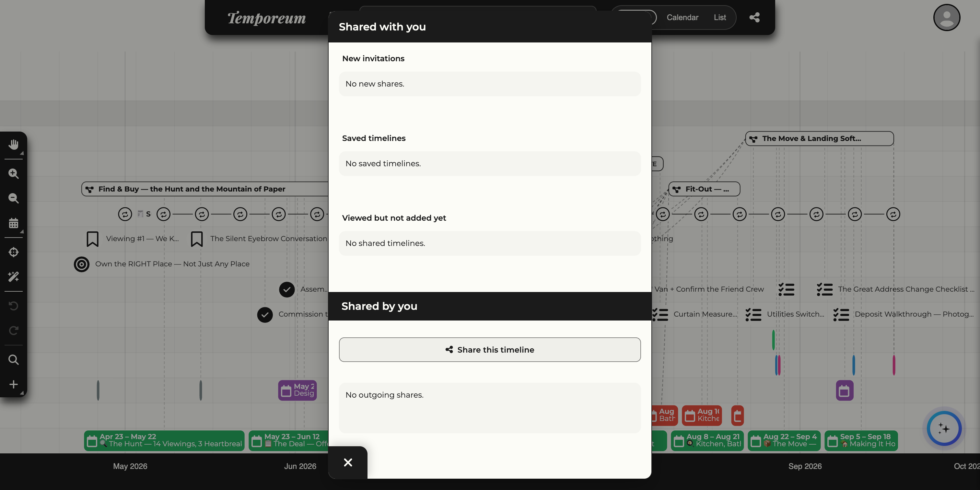Viewport: 980px width, 490px height.
Task: Select Find & Buy group header
Action: [205, 189]
